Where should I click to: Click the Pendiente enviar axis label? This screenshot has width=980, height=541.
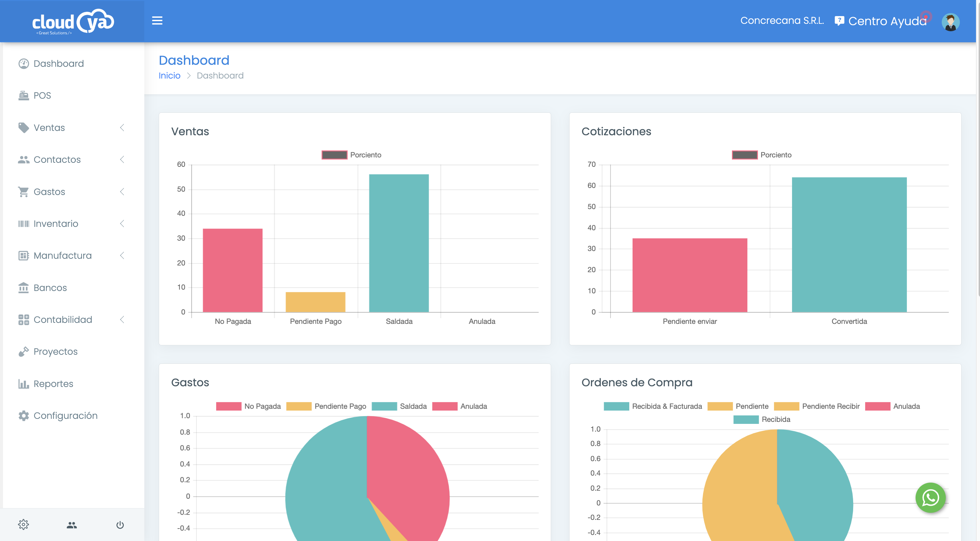click(690, 322)
